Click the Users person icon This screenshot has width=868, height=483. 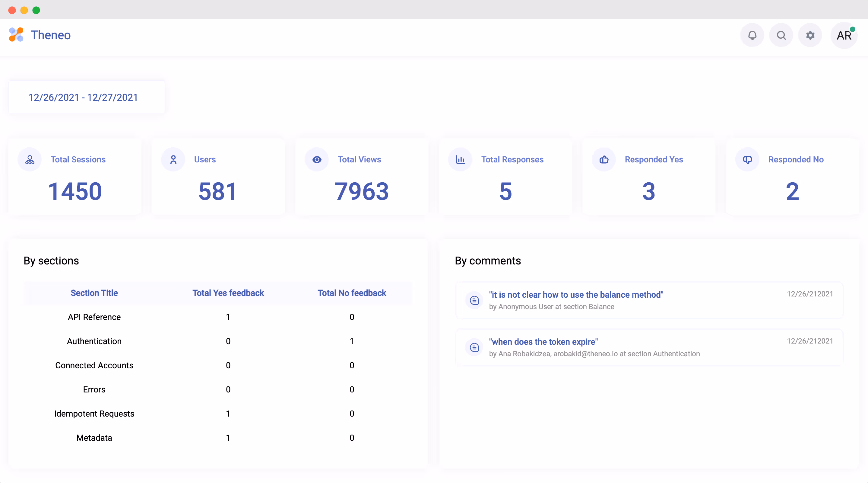coord(173,159)
